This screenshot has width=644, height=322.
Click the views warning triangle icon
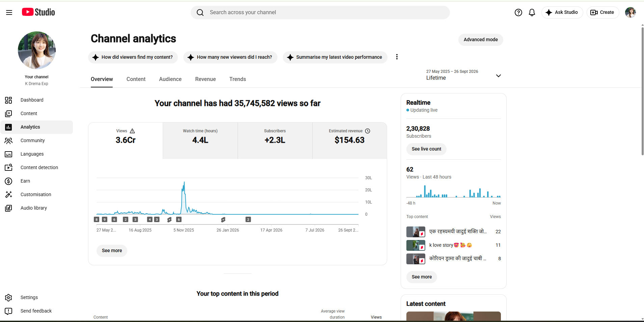132,131
